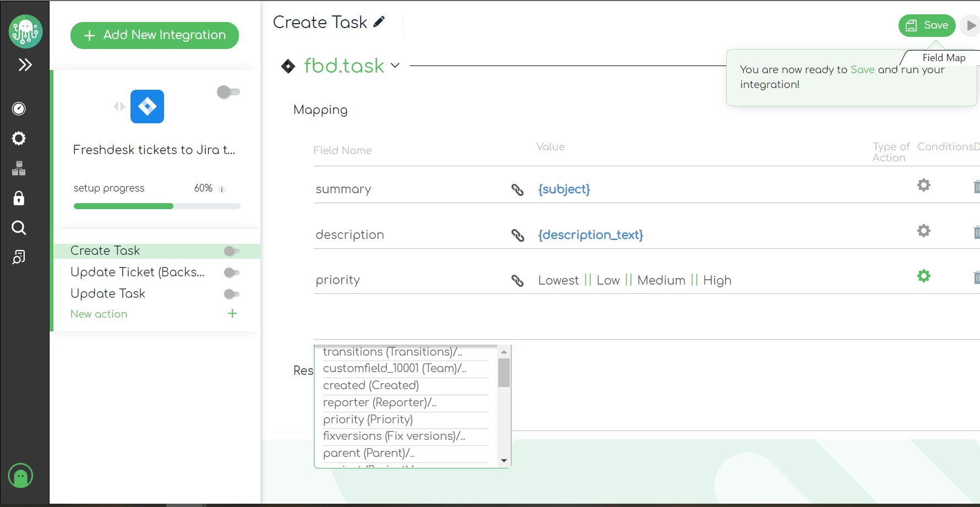Toggle the Update Task action switch
Image resolution: width=980 pixels, height=507 pixels.
click(x=231, y=294)
